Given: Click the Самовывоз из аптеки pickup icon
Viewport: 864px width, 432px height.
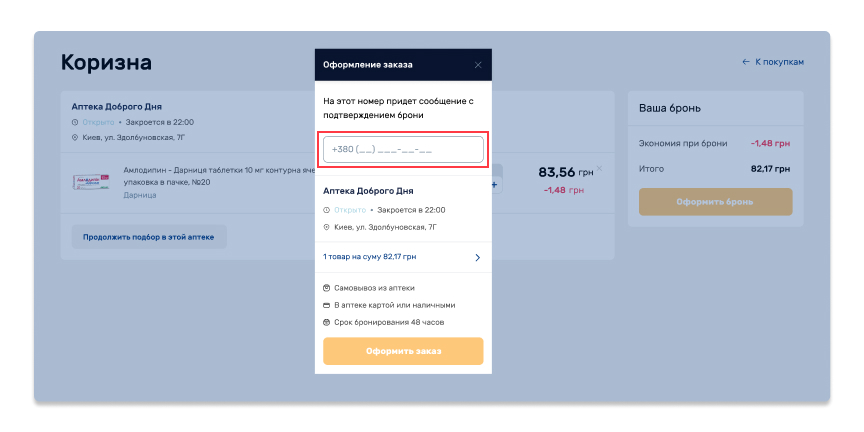Looking at the screenshot, I should pos(327,288).
